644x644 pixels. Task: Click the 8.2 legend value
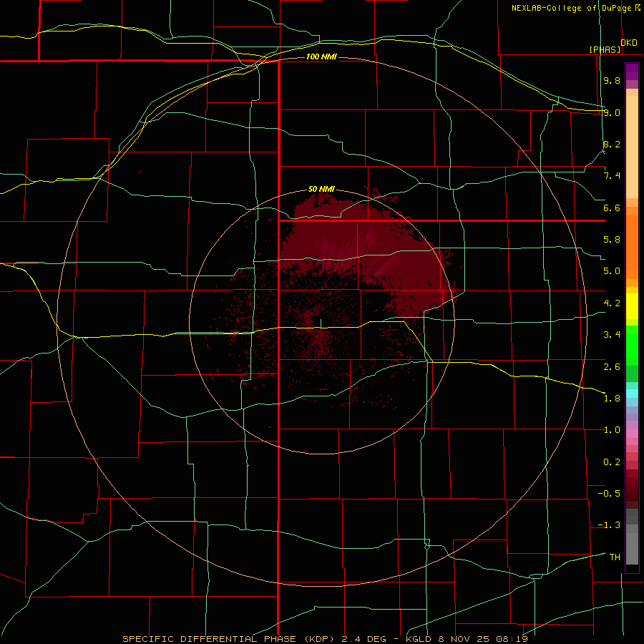point(612,144)
